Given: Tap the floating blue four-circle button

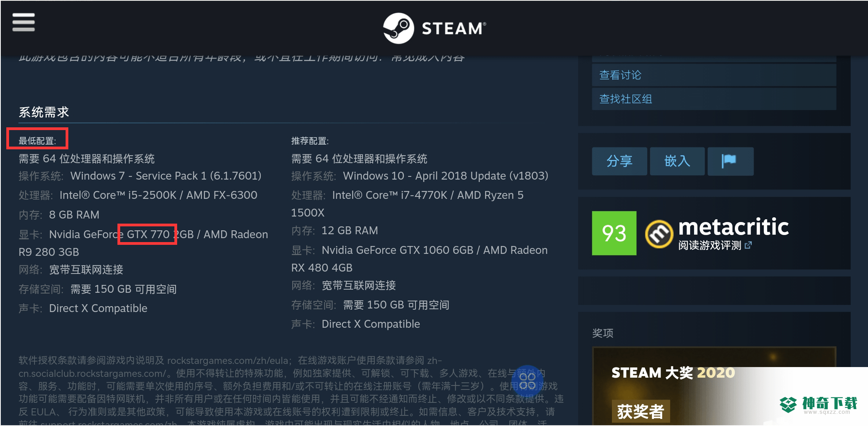Looking at the screenshot, I should click(x=527, y=381).
